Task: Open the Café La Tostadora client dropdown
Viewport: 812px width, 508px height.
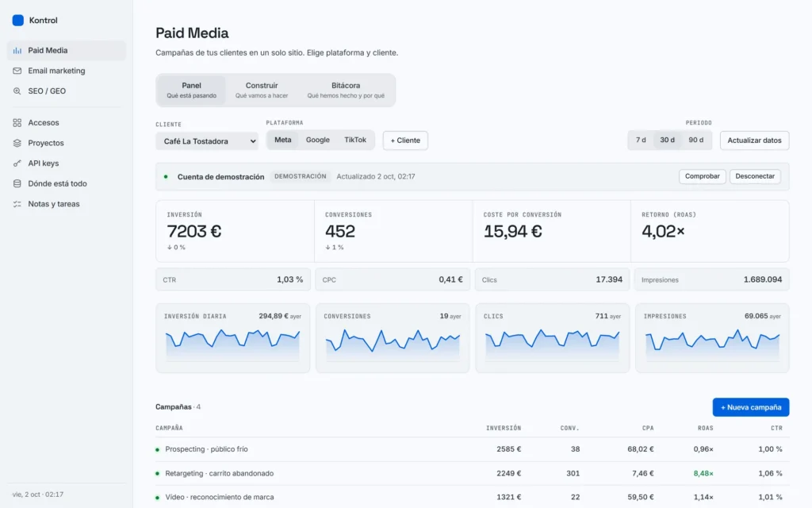Action: click(x=207, y=141)
